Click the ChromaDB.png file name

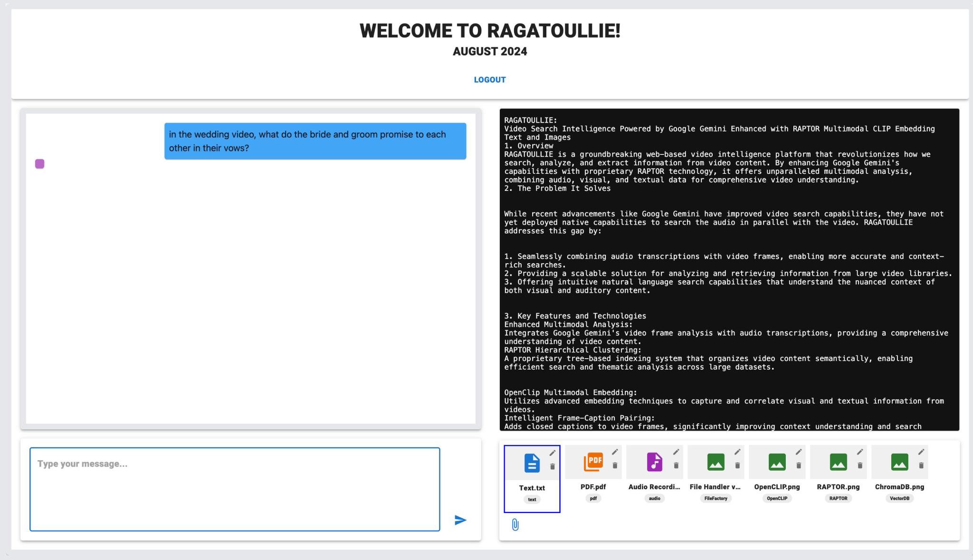[x=899, y=487]
